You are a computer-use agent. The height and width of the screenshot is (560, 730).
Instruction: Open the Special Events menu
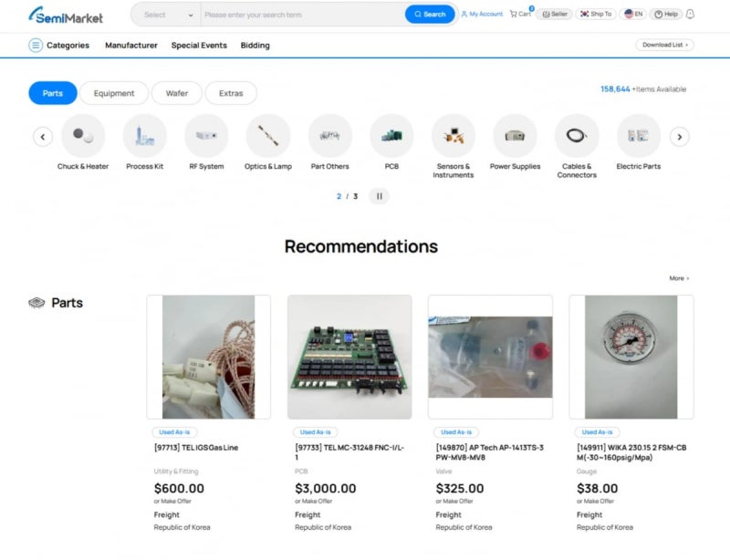(x=199, y=46)
